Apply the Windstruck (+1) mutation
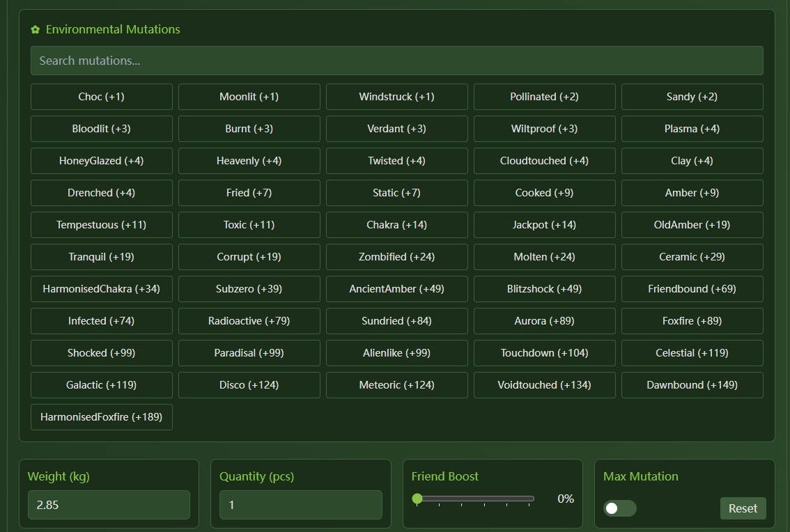The height and width of the screenshot is (532, 790). pyautogui.click(x=396, y=96)
